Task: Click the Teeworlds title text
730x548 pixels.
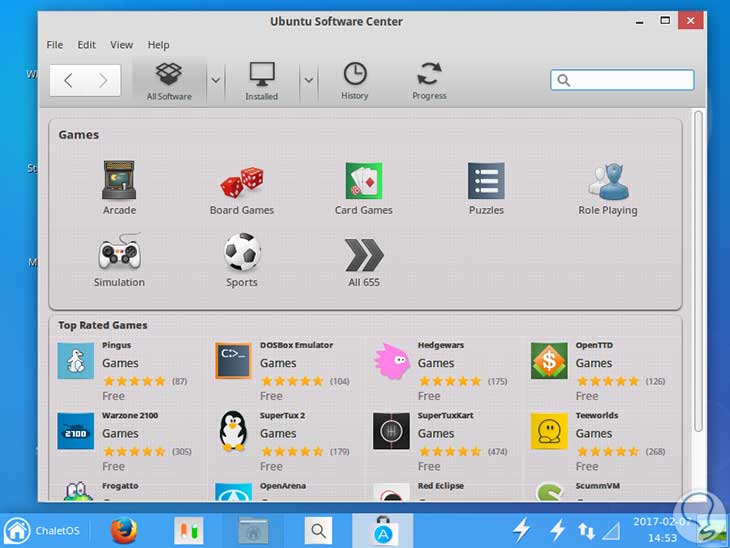Action: (x=597, y=415)
